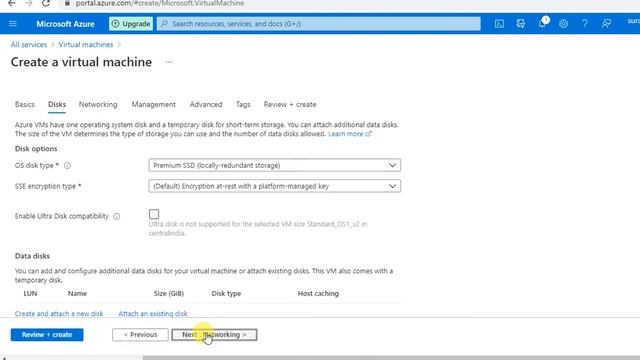Click the Name column header in Data disks
This screenshot has height=360, width=640.
[77, 293]
